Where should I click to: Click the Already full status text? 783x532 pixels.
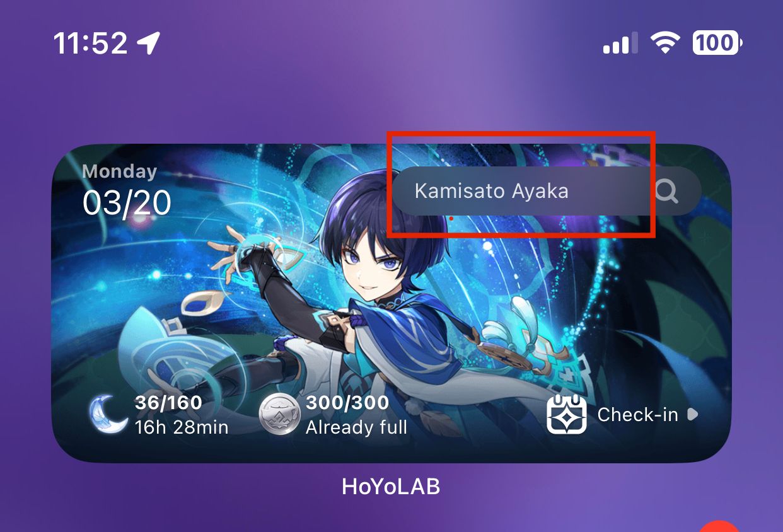click(356, 427)
